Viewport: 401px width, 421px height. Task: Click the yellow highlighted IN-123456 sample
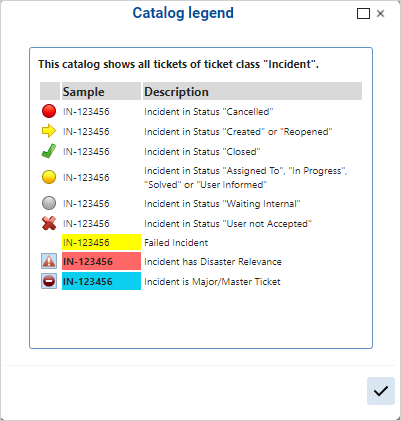coord(101,242)
